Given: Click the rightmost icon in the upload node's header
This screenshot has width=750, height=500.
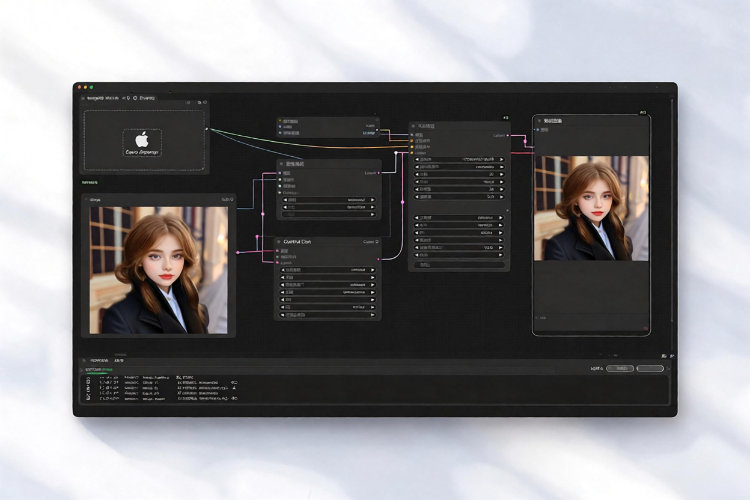Looking at the screenshot, I should pyautogui.click(x=205, y=102).
